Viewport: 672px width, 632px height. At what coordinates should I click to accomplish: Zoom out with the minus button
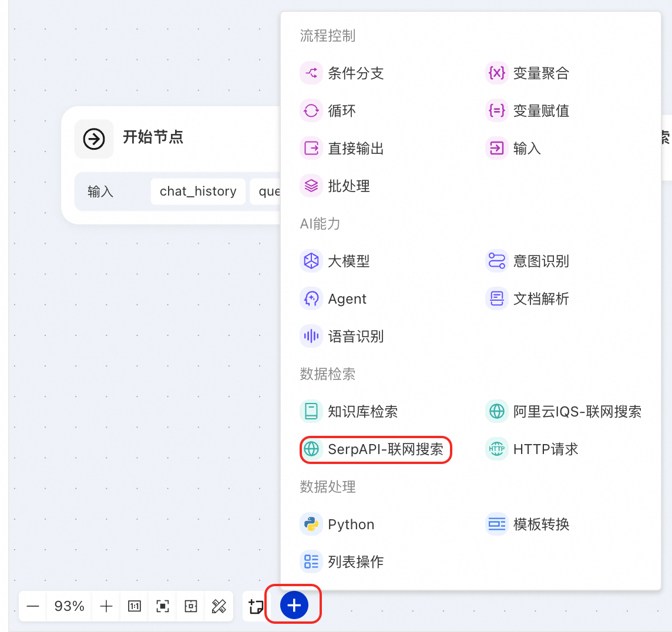[x=33, y=606]
